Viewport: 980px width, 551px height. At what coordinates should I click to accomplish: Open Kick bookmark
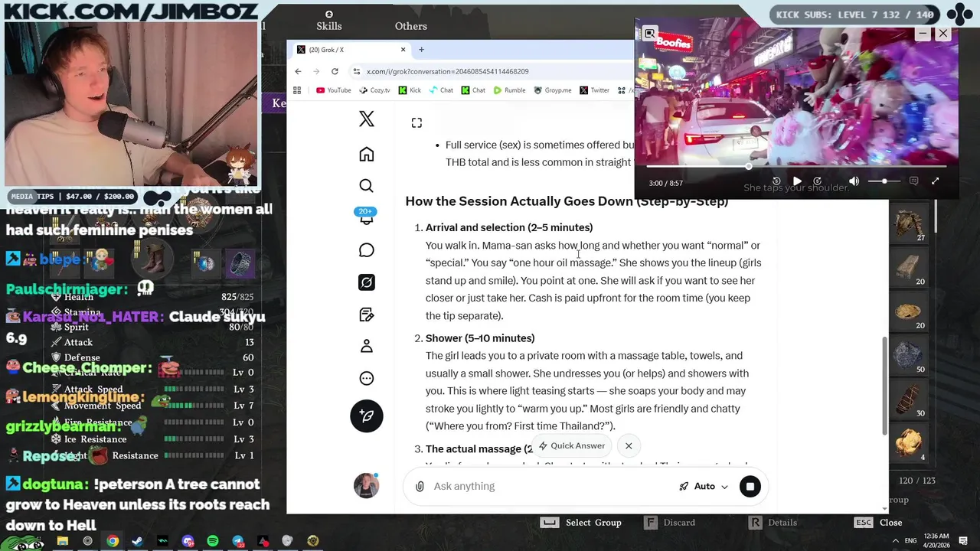(x=409, y=90)
